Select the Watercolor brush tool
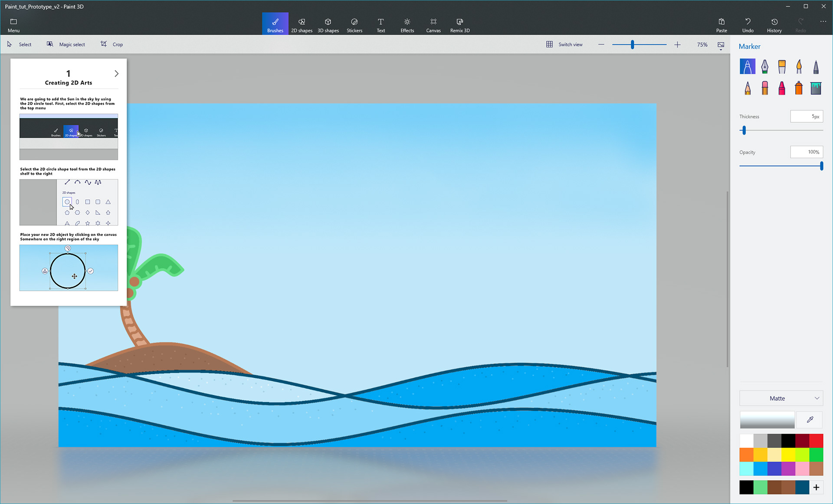 [x=799, y=66]
